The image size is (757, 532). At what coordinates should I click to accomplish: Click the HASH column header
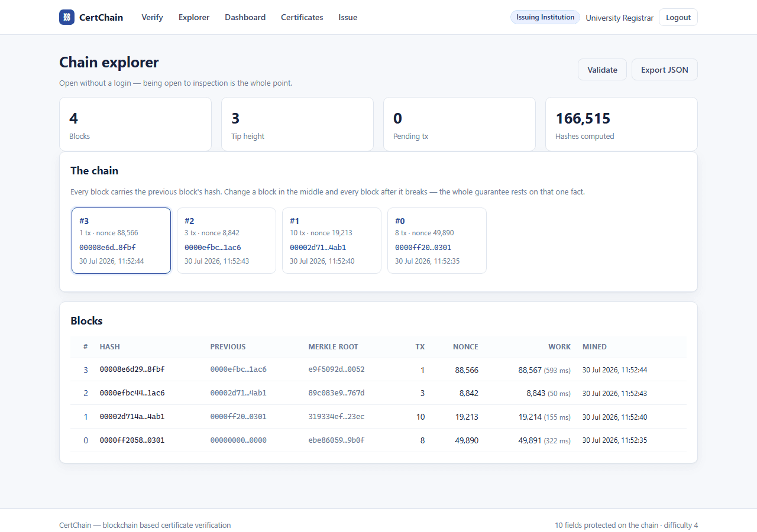click(x=110, y=347)
